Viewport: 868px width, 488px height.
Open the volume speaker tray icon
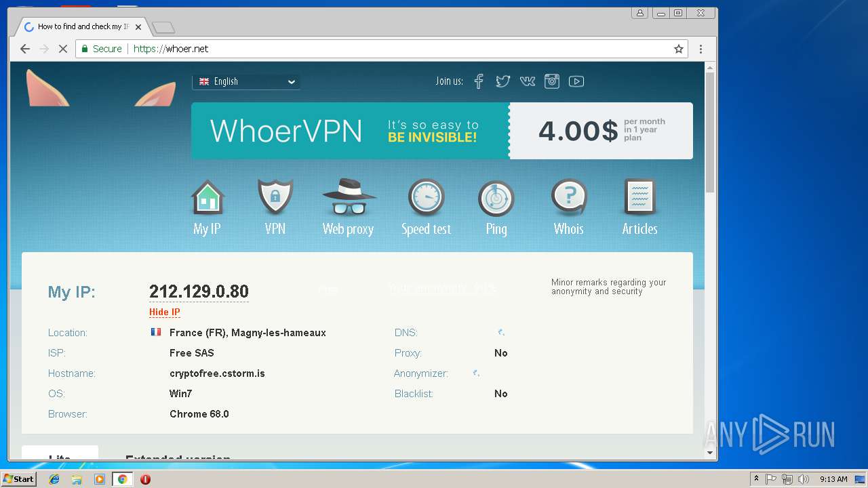pos(804,479)
